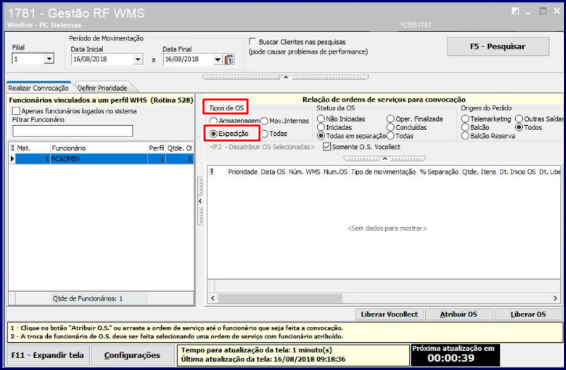Open the Data Inicial date dropdown

[x=138, y=59]
